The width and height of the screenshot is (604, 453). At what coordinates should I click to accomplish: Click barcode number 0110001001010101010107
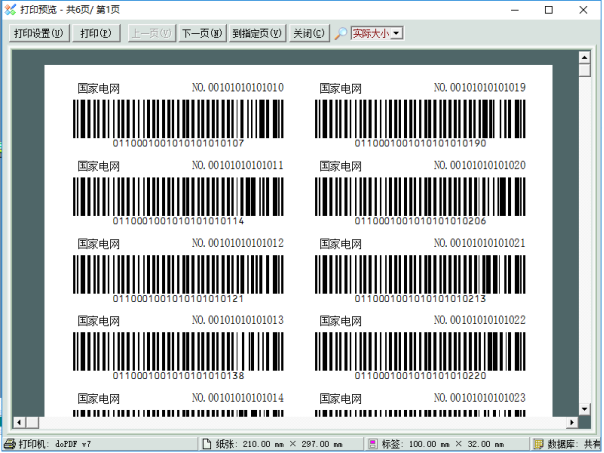pos(178,143)
